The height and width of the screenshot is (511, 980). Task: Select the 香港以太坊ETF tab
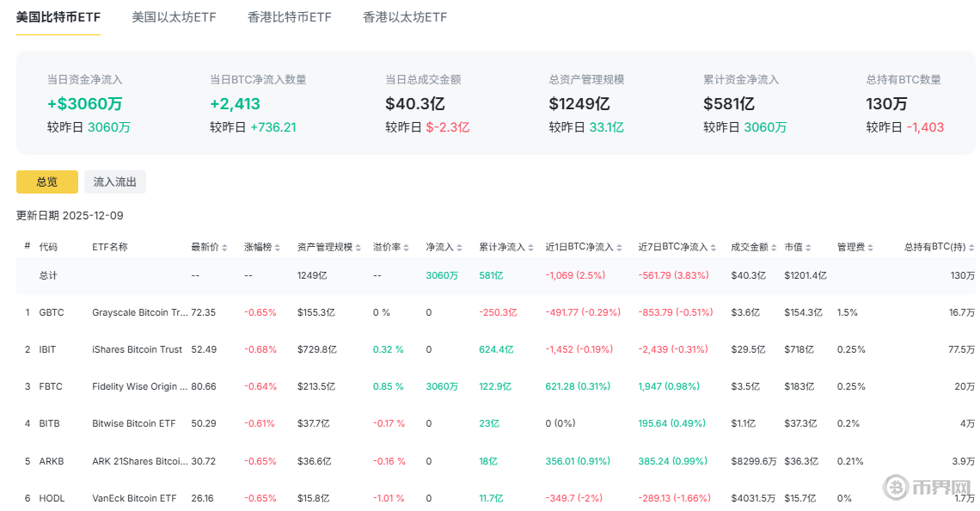click(x=405, y=17)
